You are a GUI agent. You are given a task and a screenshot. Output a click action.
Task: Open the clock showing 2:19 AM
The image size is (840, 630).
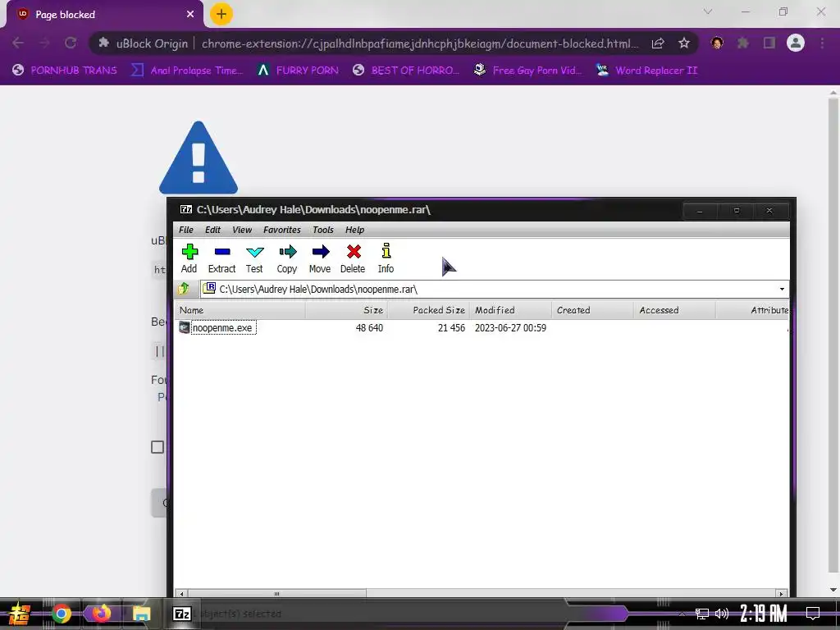764,613
